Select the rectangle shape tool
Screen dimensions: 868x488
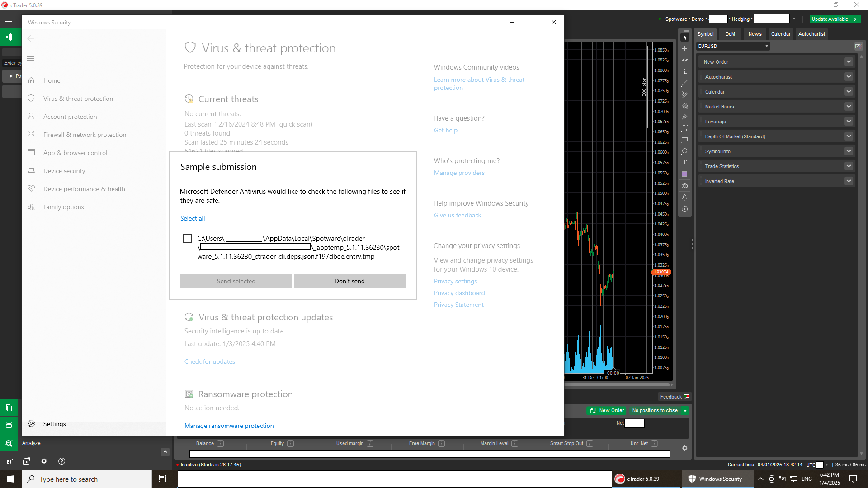(x=684, y=140)
